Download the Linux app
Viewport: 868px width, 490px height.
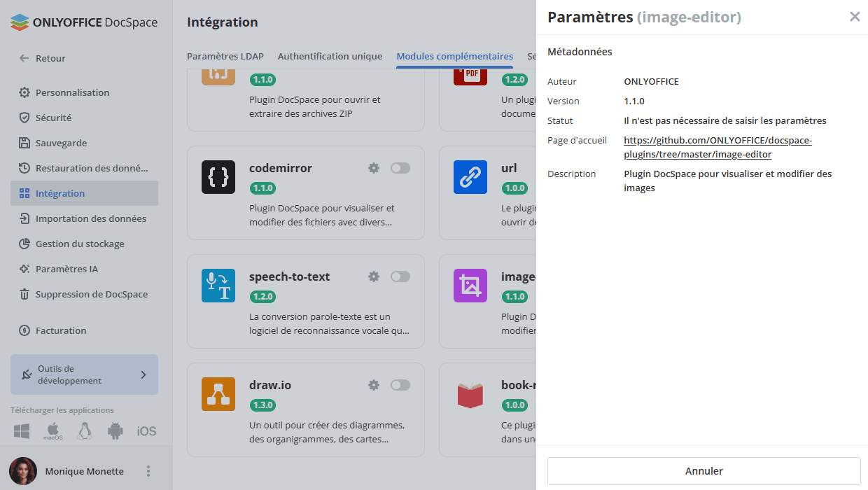click(85, 431)
